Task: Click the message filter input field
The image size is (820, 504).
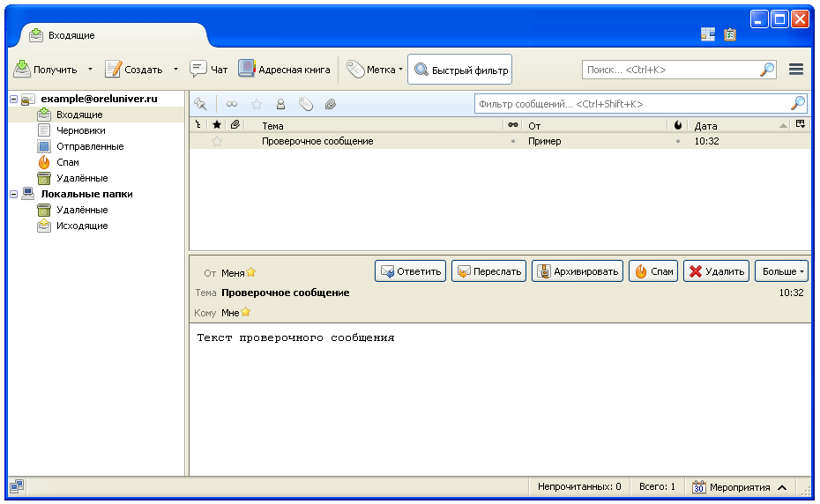Action: 630,104
